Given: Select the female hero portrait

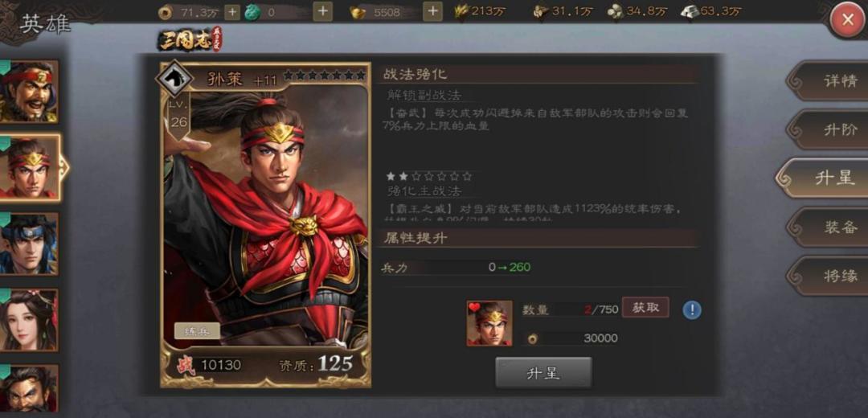Looking at the screenshot, I should 29,320.
